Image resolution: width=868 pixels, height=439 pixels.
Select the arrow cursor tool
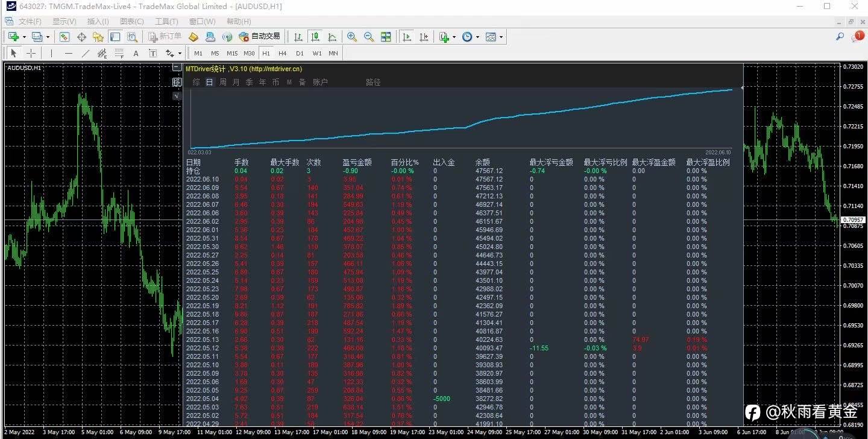[x=14, y=53]
